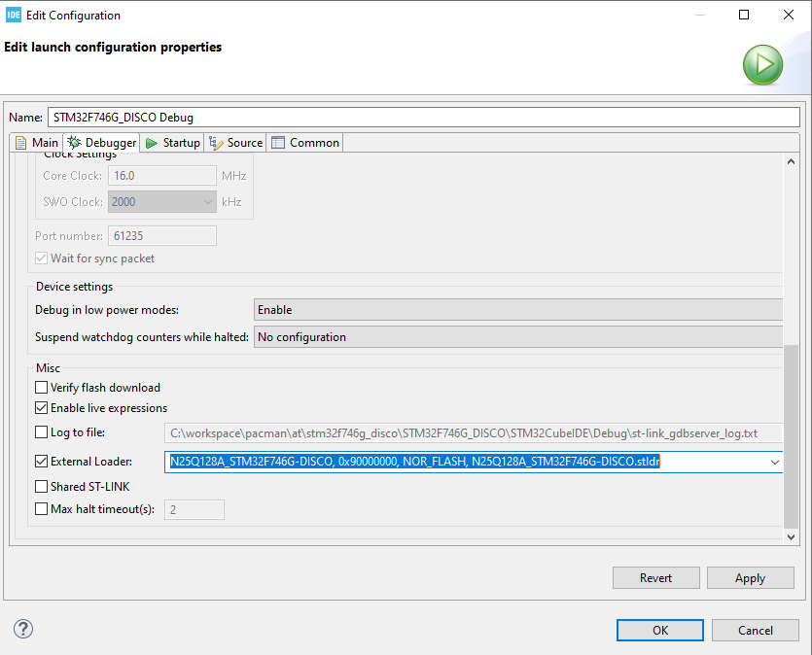Image resolution: width=812 pixels, height=655 pixels.
Task: Enable Verify flash download checkbox
Action: (42, 388)
